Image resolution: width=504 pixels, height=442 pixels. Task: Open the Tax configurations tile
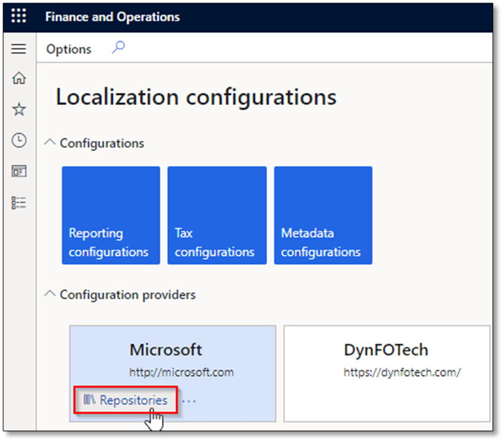coord(217,215)
